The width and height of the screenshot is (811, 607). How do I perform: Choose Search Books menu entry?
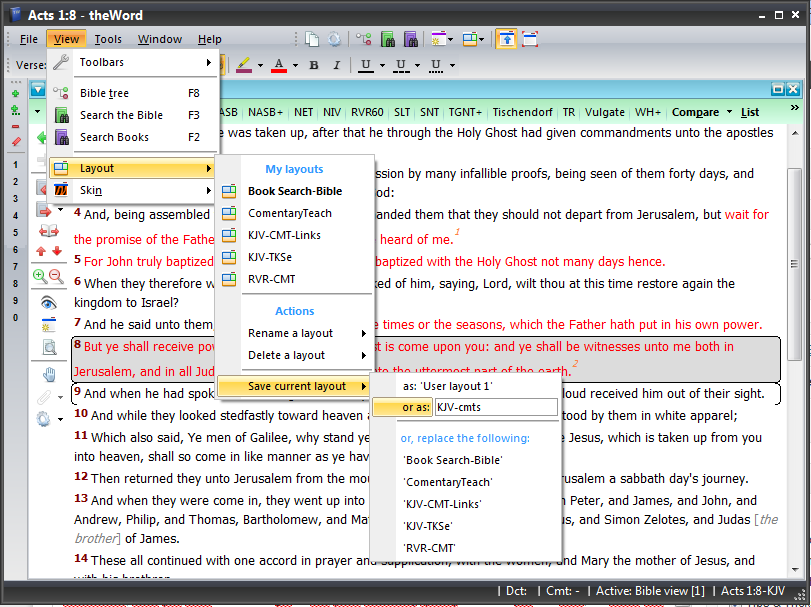133,137
